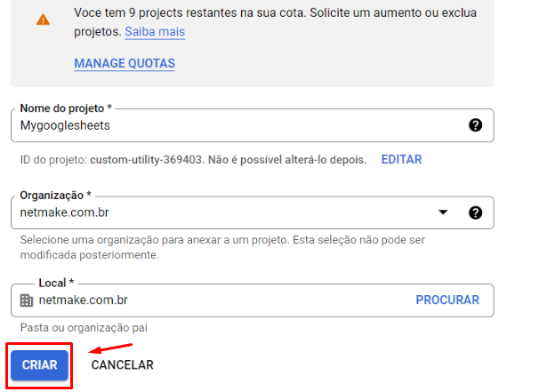539x392 pixels.
Task: Open the Organização combo box showing netmake.com.br
Action: pos(253,212)
